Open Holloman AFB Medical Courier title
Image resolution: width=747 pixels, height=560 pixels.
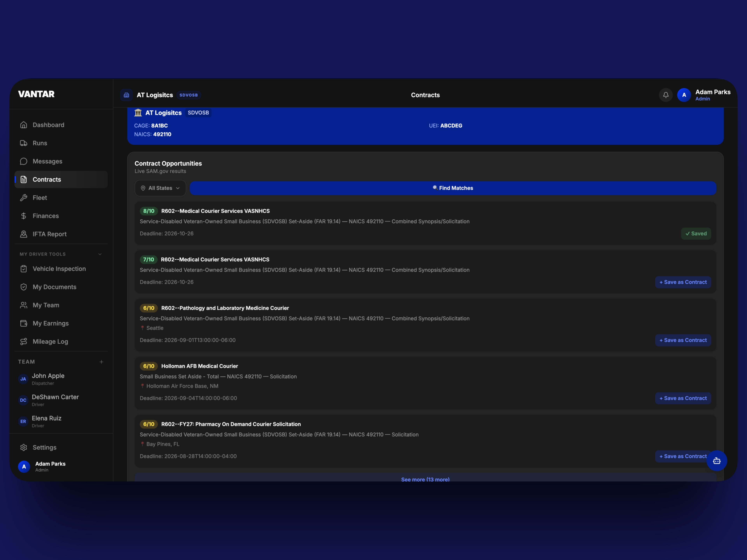pyautogui.click(x=200, y=366)
